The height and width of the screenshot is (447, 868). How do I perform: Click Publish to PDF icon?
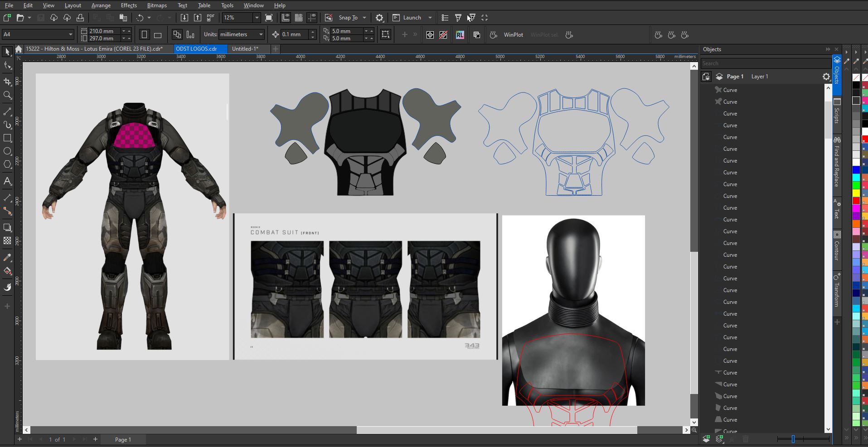[211, 18]
